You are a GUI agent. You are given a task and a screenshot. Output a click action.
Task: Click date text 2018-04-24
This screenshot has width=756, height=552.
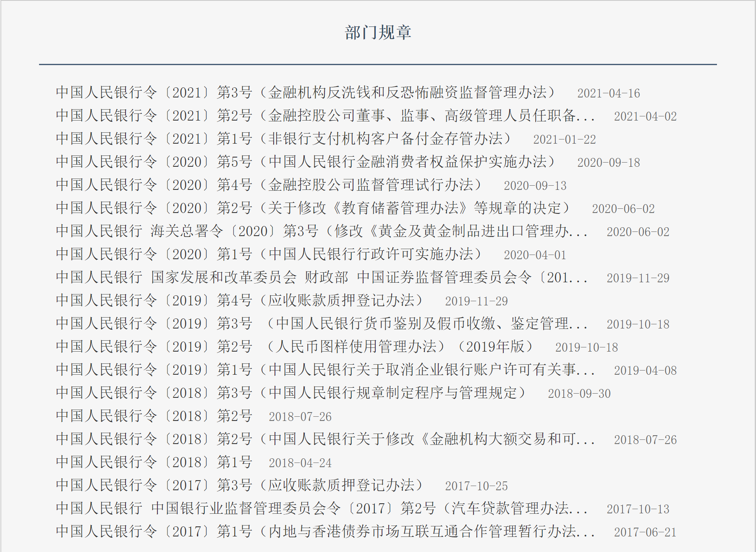(300, 463)
